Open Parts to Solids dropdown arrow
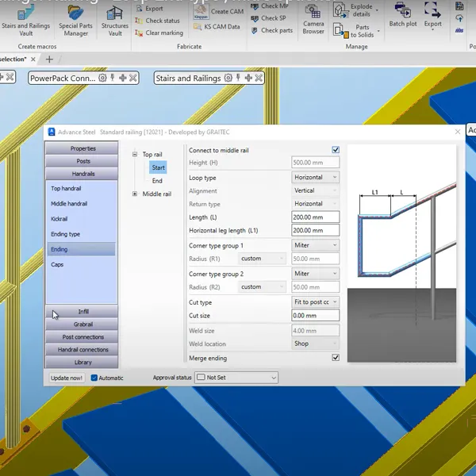 [x=378, y=31]
